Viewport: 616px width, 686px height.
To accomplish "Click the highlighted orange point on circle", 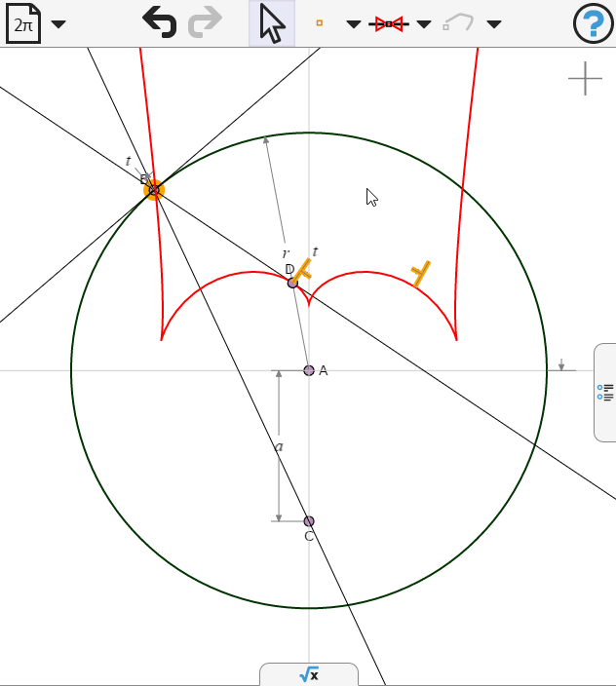I will tap(154, 190).
